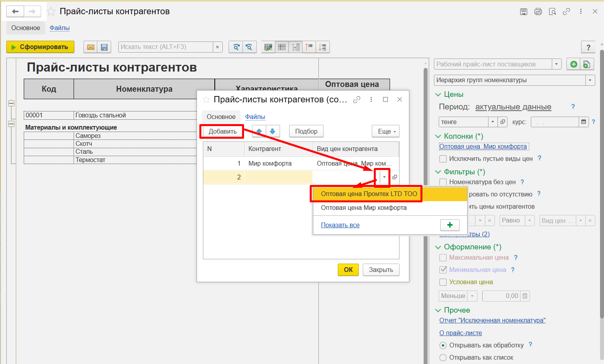Move row up with blue arrow in dialog
This screenshot has height=364, width=604.
259,131
